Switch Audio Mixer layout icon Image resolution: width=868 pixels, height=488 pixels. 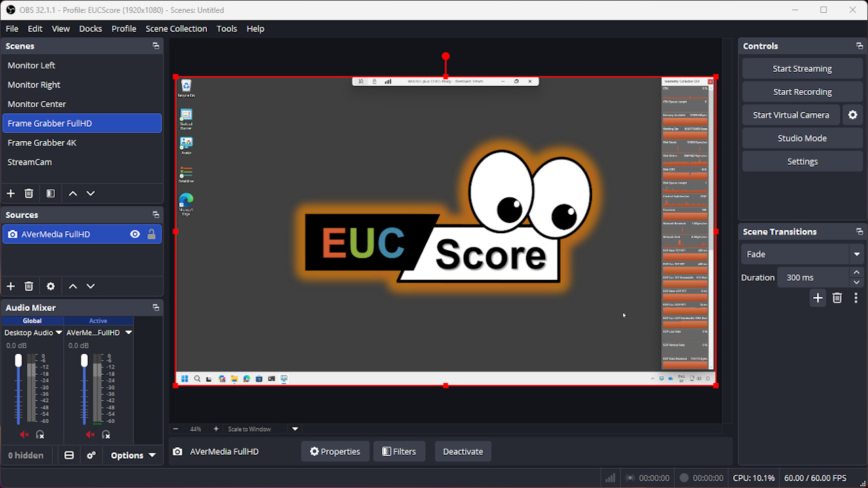(x=69, y=455)
